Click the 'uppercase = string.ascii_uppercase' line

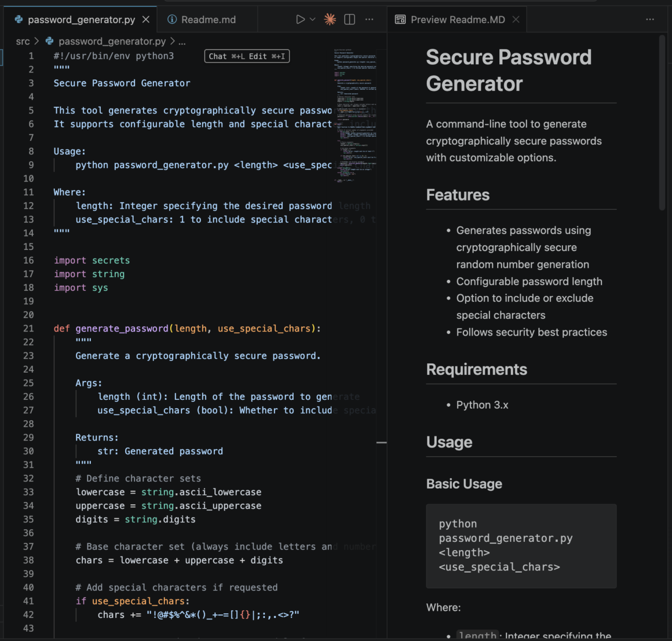coord(169,506)
